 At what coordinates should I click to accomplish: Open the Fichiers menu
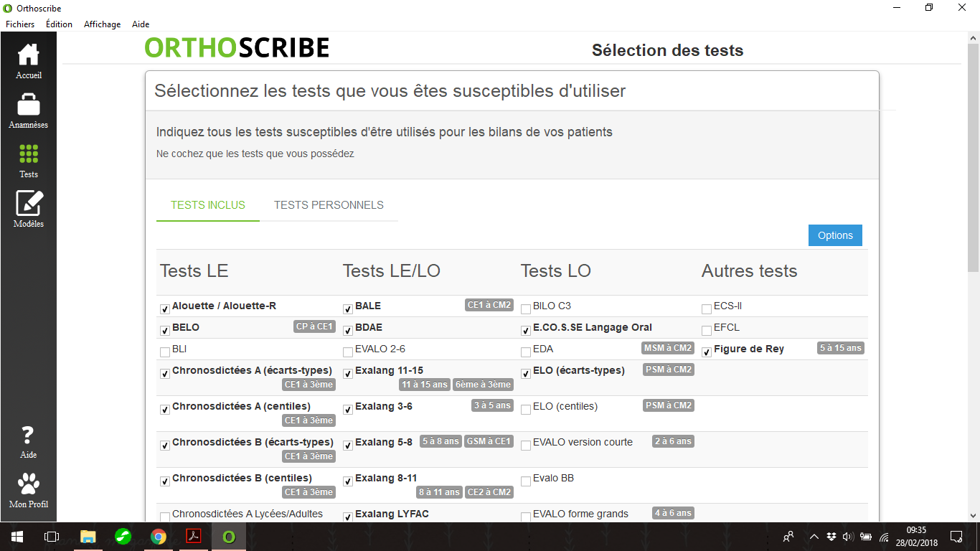click(x=20, y=24)
